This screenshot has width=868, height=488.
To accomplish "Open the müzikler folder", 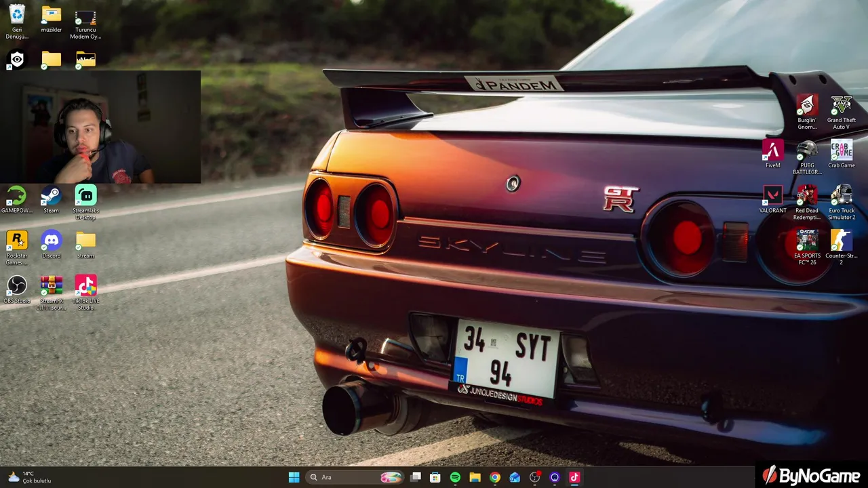I will point(52,19).
